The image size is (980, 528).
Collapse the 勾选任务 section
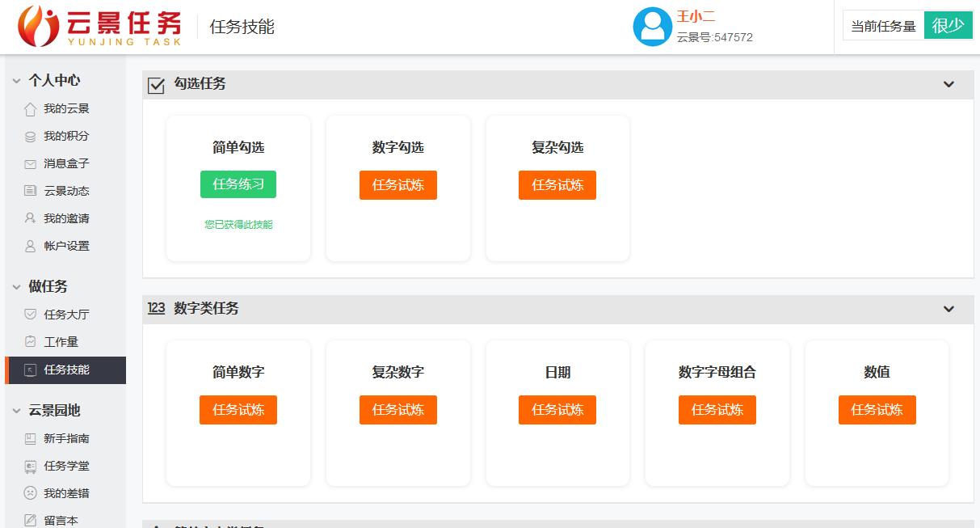[x=949, y=83]
